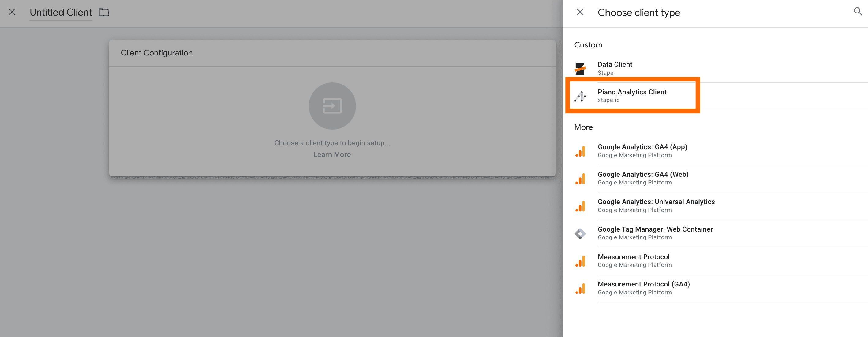The image size is (868, 337).
Task: Click the More section heading
Action: pyautogui.click(x=583, y=127)
